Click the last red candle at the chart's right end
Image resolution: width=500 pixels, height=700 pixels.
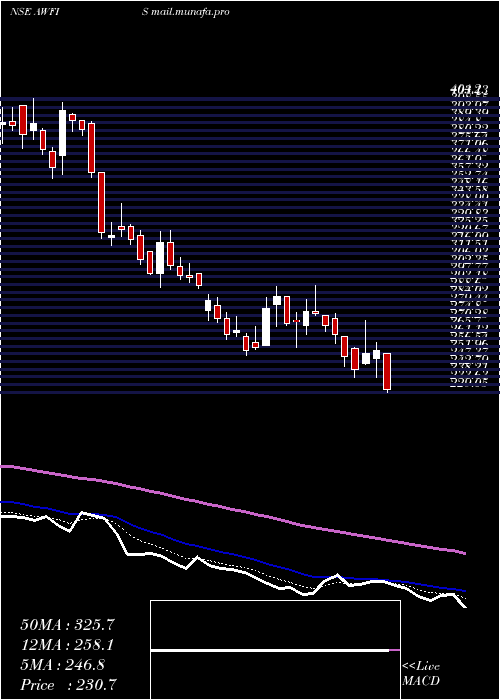point(387,371)
